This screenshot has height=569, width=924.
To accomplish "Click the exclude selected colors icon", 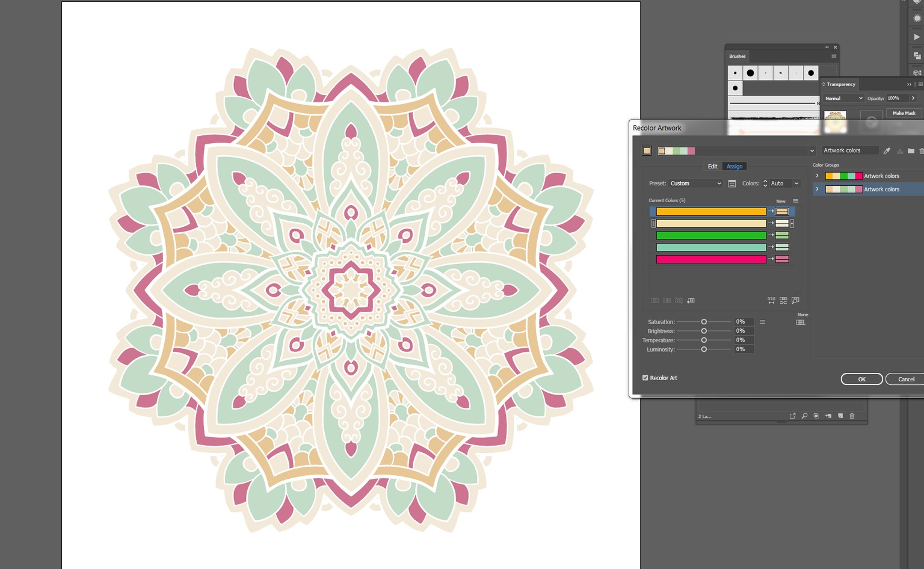I will point(679,301).
